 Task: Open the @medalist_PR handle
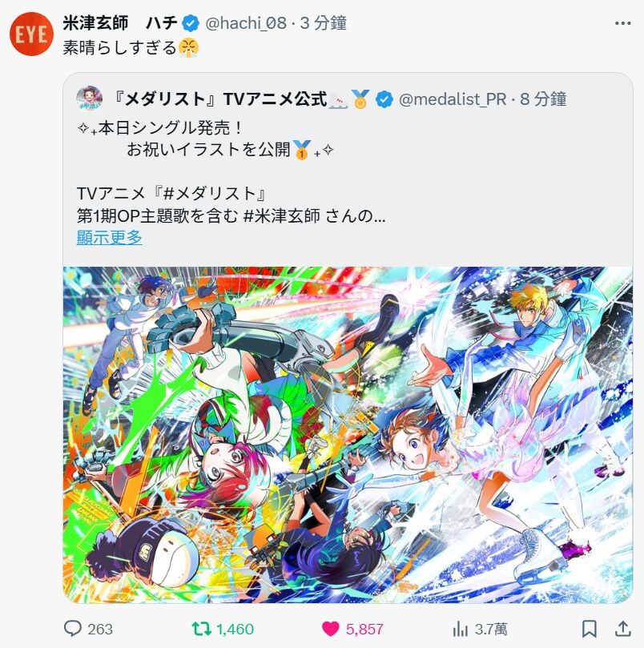click(453, 99)
